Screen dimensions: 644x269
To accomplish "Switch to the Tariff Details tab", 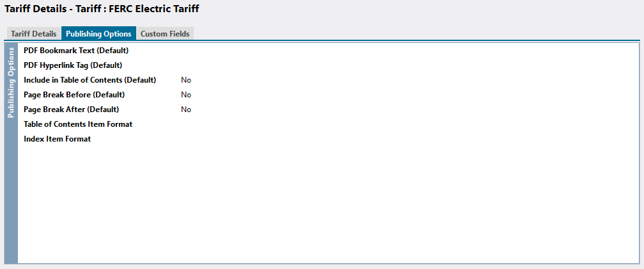I will (33, 34).
